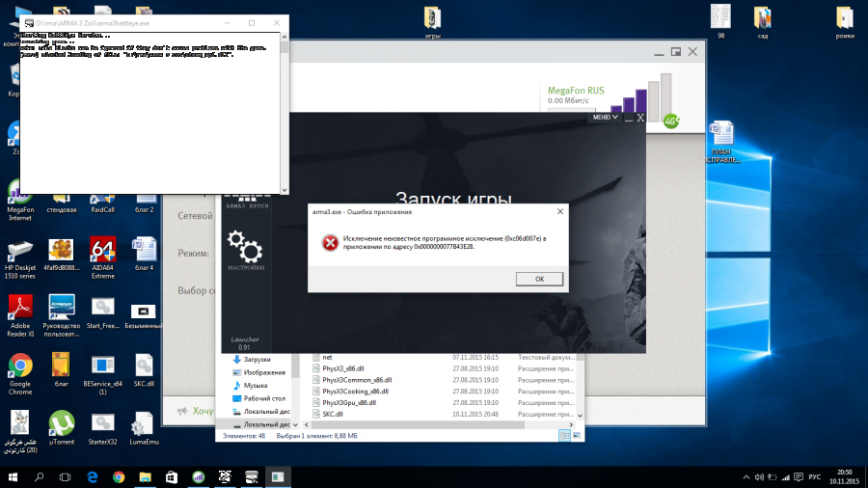Launch Microsoft Edge from taskbar
The width and height of the screenshot is (868, 488).
93,477
